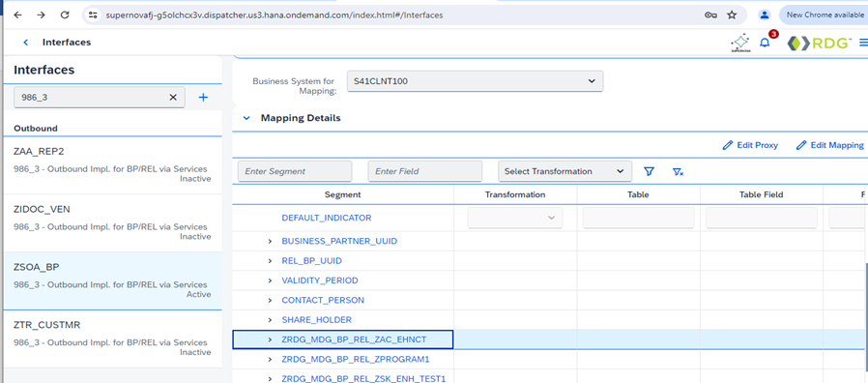Apply the filter funnel icon

click(650, 172)
